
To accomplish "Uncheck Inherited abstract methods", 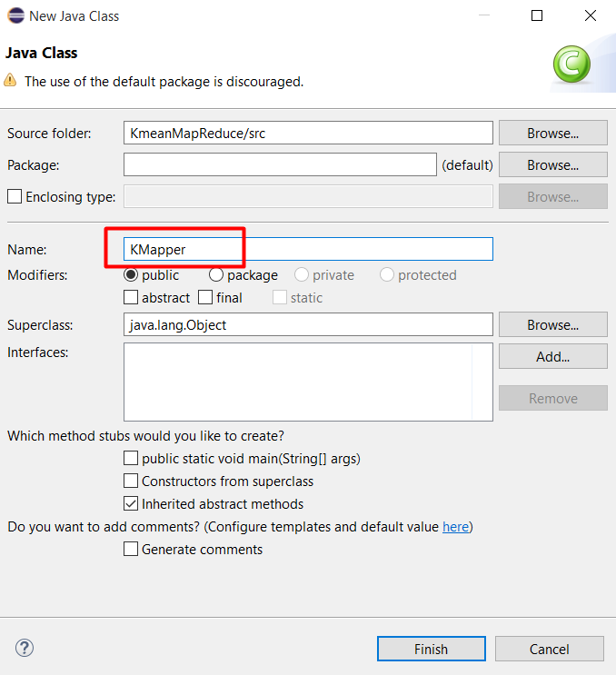I will 131,503.
